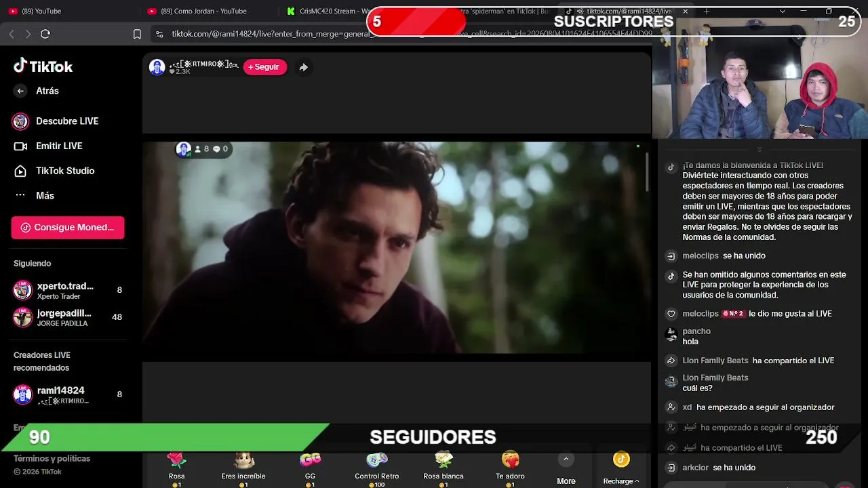Open the TikTok Studio icon

[x=21, y=171]
